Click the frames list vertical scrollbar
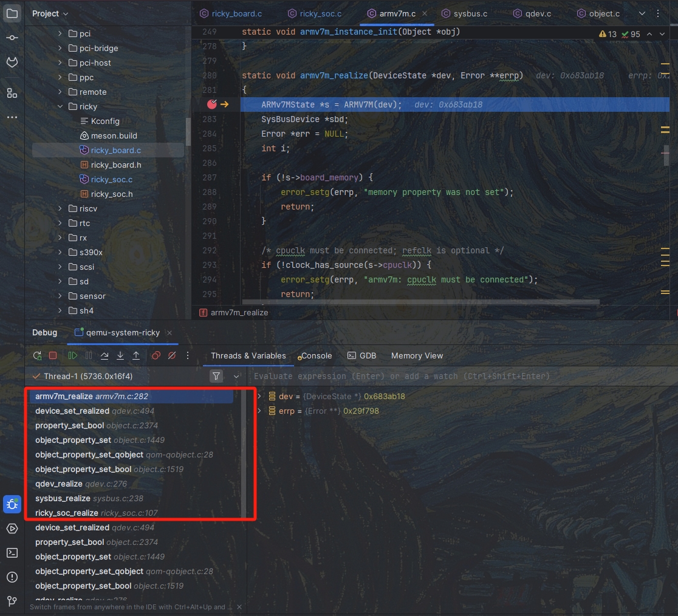 [244, 454]
